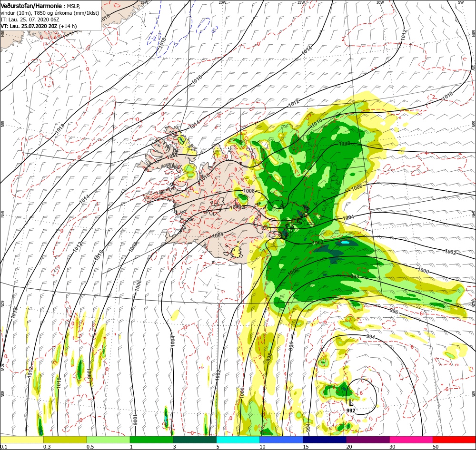Click the olive 0.3–0.5 legend swatch
Viewport: 476px width, 450px height.
pyautogui.click(x=65, y=440)
